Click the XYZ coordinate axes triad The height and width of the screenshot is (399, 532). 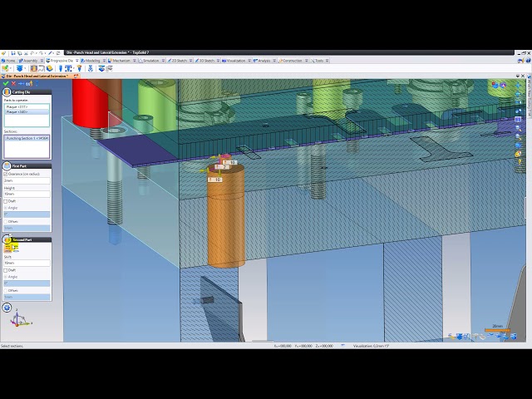[x=21, y=321]
